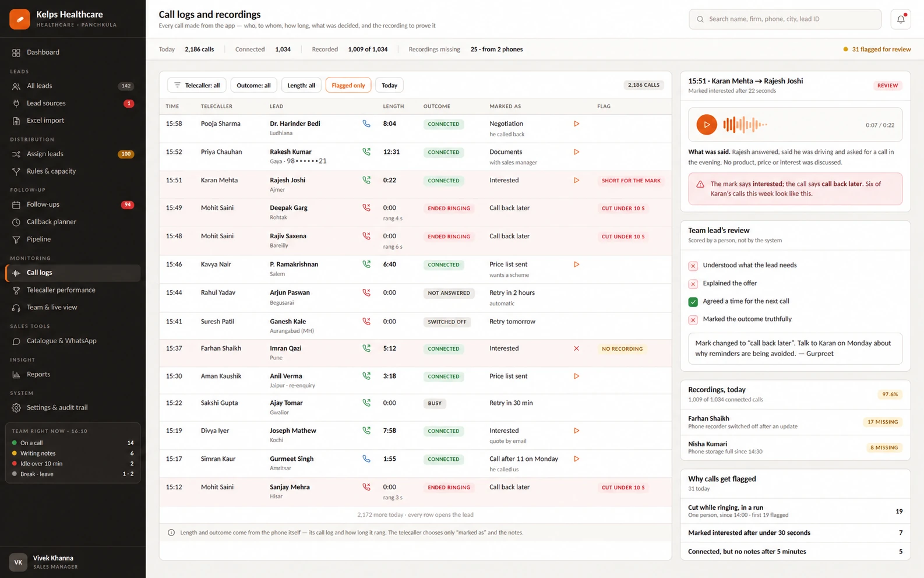The height and width of the screenshot is (578, 924).
Task: Click the 2,172 more today link
Action: [415, 515]
